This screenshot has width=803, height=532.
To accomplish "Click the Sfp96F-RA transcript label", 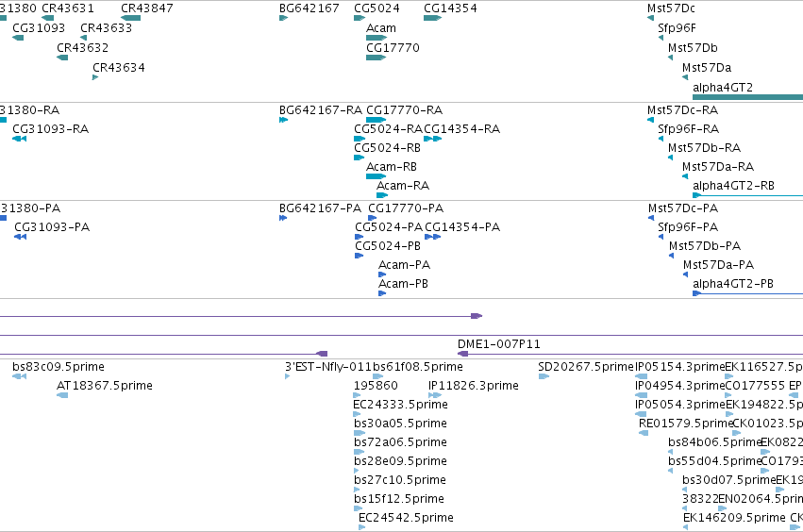I will (x=688, y=129).
